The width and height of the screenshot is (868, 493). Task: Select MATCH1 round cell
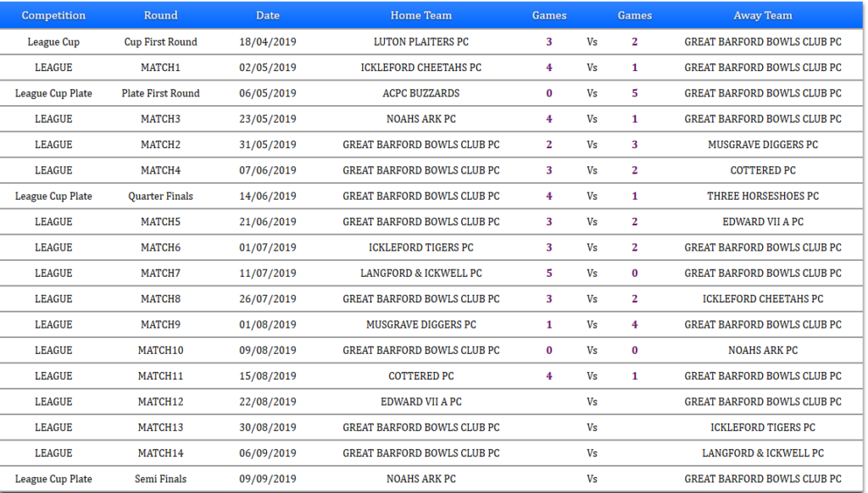pos(160,68)
